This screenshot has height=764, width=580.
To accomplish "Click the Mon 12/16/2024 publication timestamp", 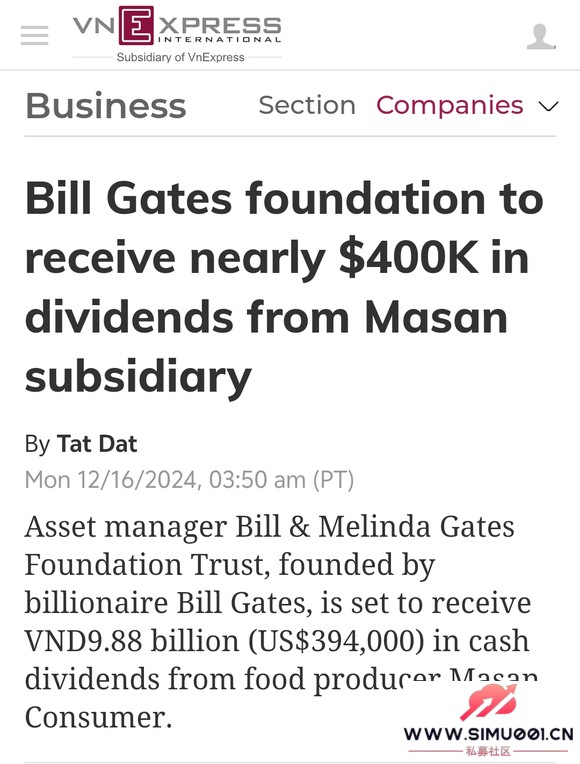I will pos(189,480).
